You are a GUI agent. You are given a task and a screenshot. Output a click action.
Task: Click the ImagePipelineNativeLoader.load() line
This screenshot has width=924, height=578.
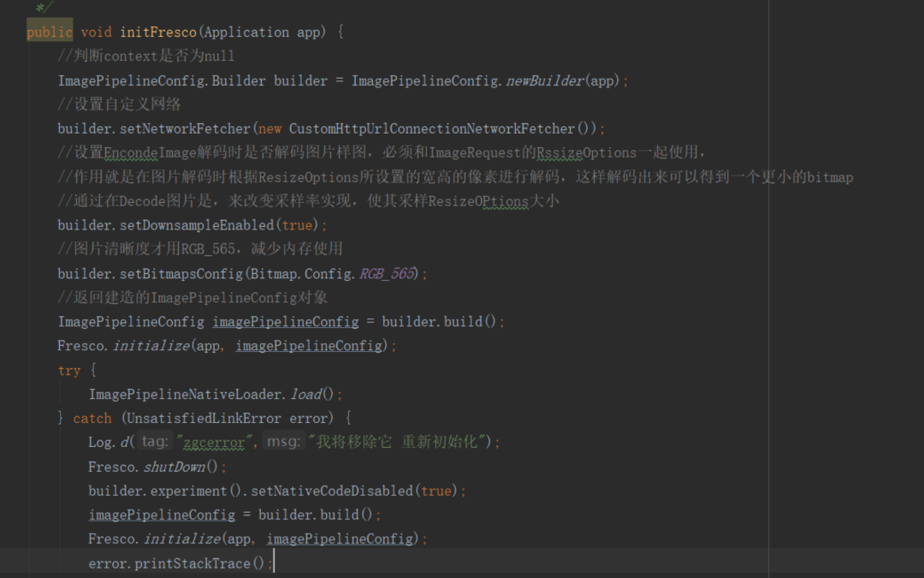coord(216,394)
